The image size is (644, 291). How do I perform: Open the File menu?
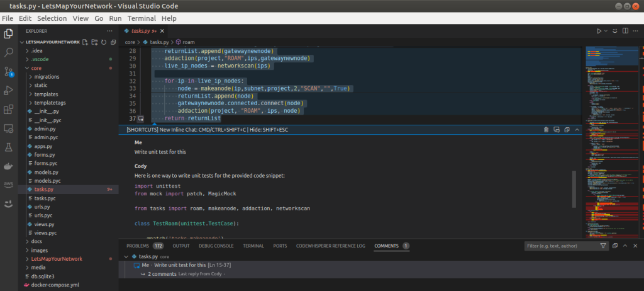[8, 18]
